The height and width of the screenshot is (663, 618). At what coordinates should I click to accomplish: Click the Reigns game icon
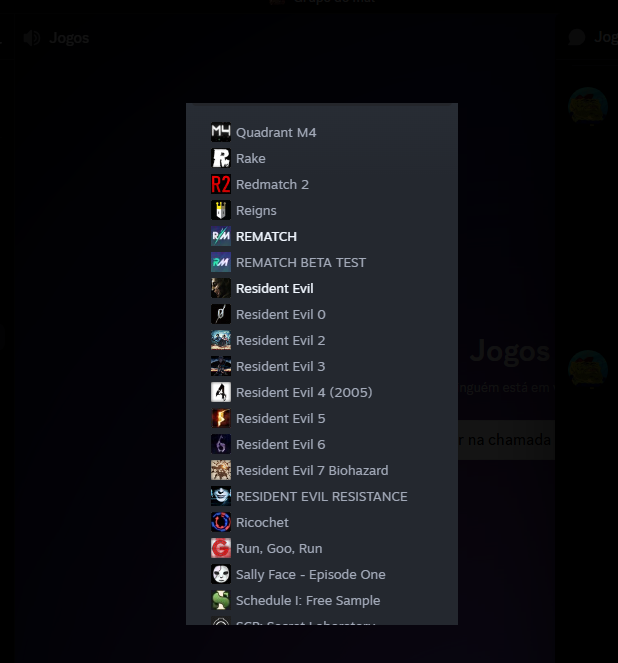pyautogui.click(x=221, y=210)
